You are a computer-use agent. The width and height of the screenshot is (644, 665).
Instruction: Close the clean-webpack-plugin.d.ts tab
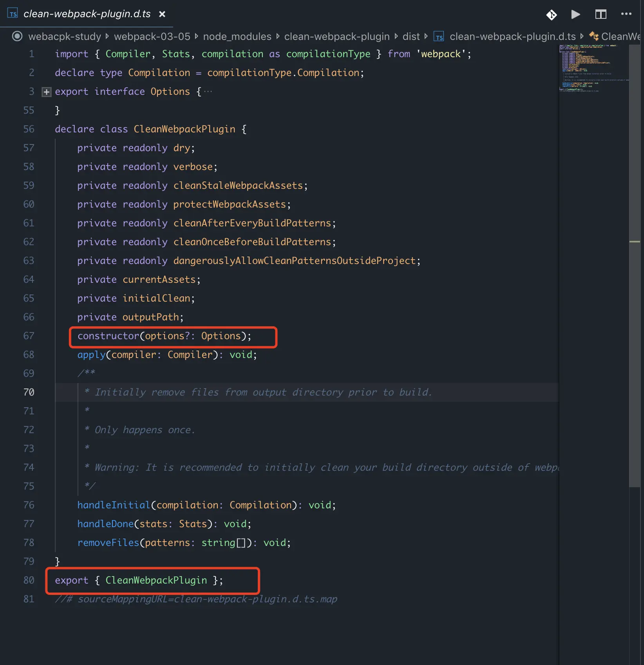tap(162, 14)
